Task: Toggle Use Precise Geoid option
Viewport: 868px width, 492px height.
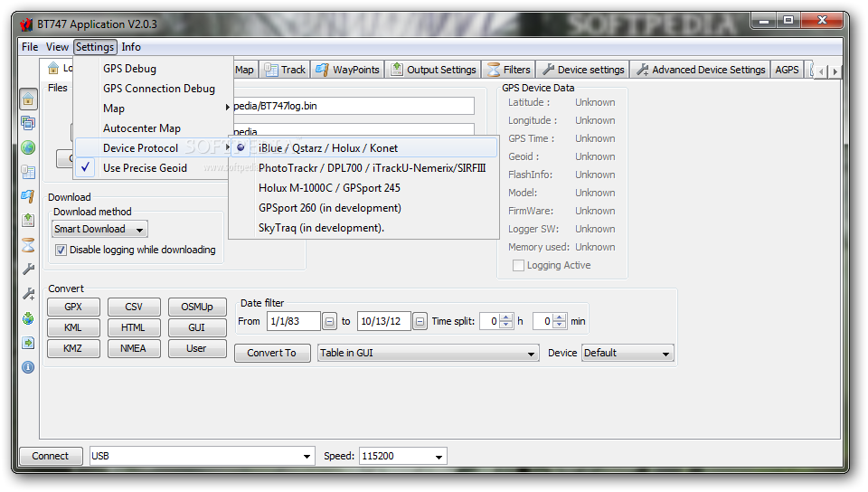Action: pyautogui.click(x=153, y=167)
